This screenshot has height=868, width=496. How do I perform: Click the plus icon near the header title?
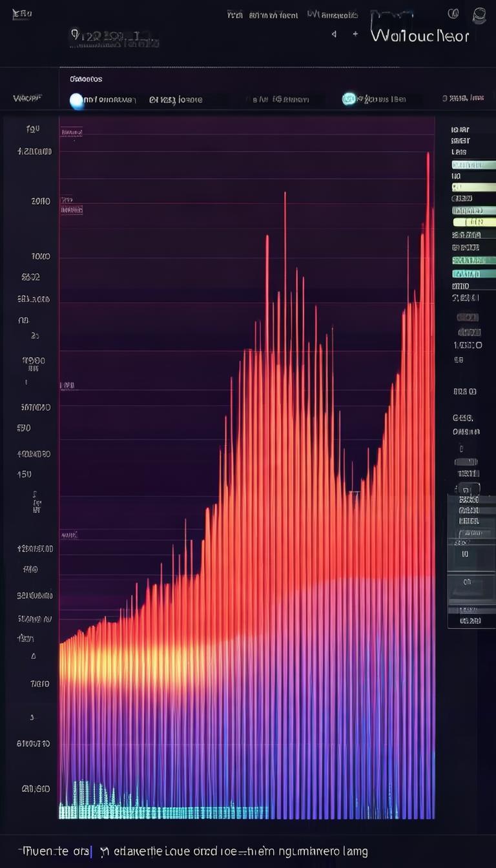tap(355, 34)
